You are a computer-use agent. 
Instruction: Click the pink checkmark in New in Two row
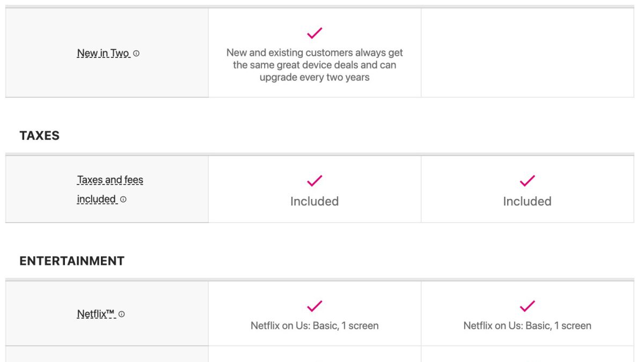point(314,33)
